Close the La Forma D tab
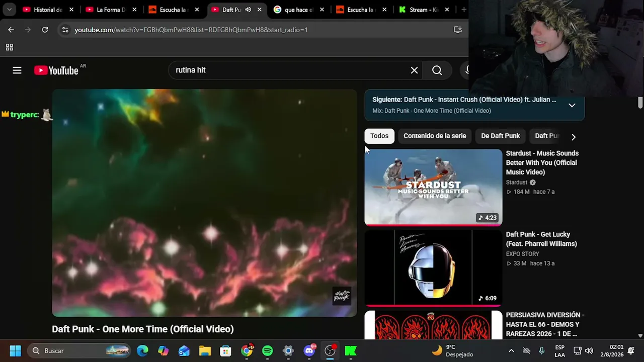644x362 pixels. pyautogui.click(x=134, y=10)
